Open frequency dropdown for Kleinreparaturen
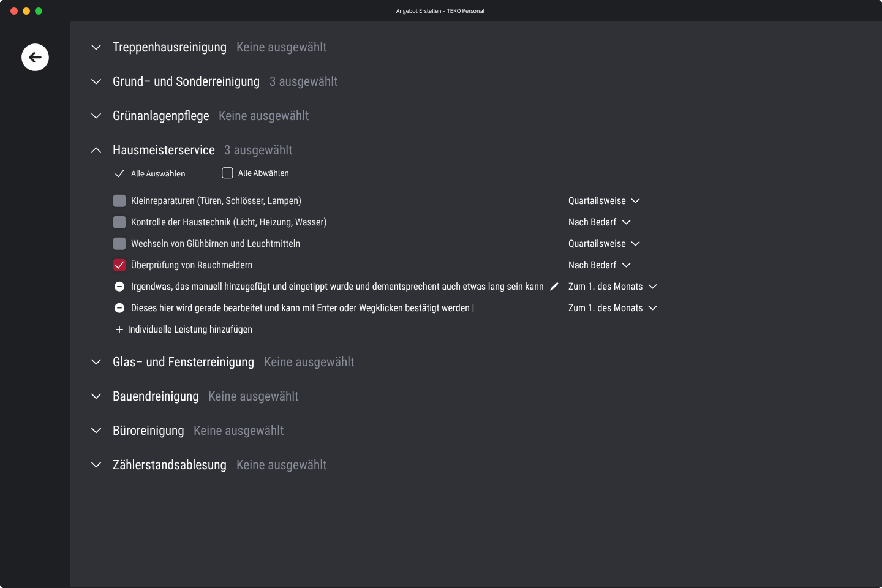This screenshot has height=588, width=882. click(604, 201)
